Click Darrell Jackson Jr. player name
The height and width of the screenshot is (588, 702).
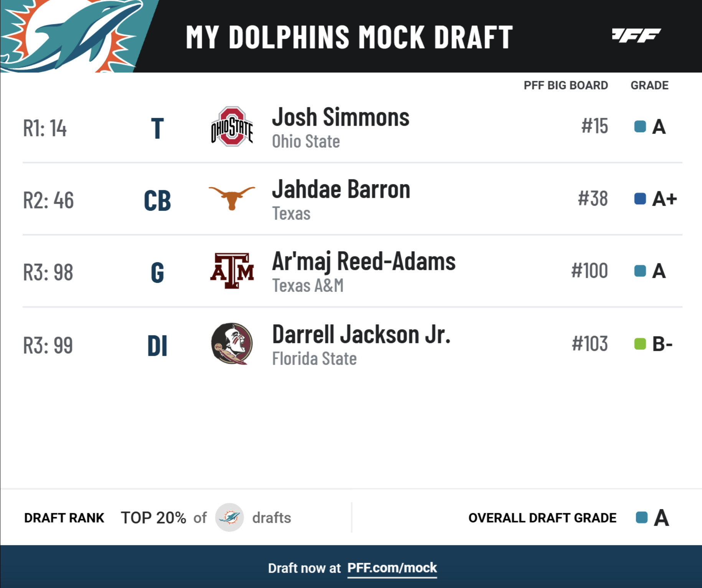click(361, 335)
